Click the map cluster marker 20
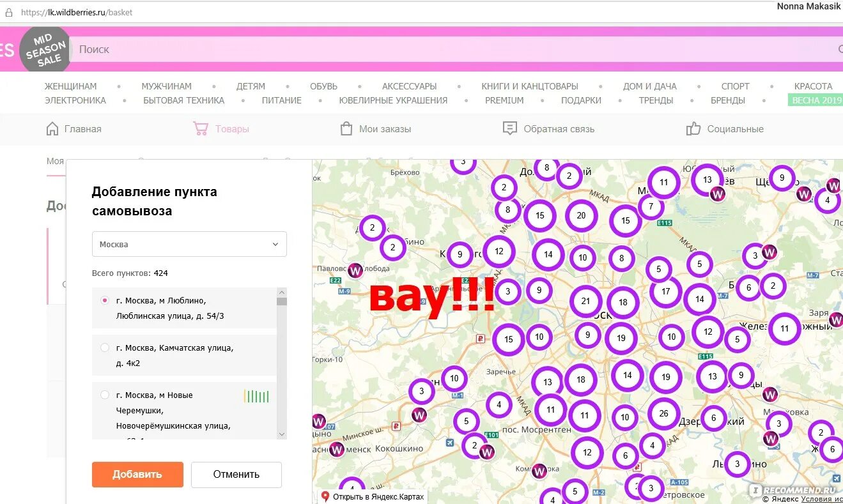Image resolution: width=843 pixels, height=504 pixels. [581, 215]
